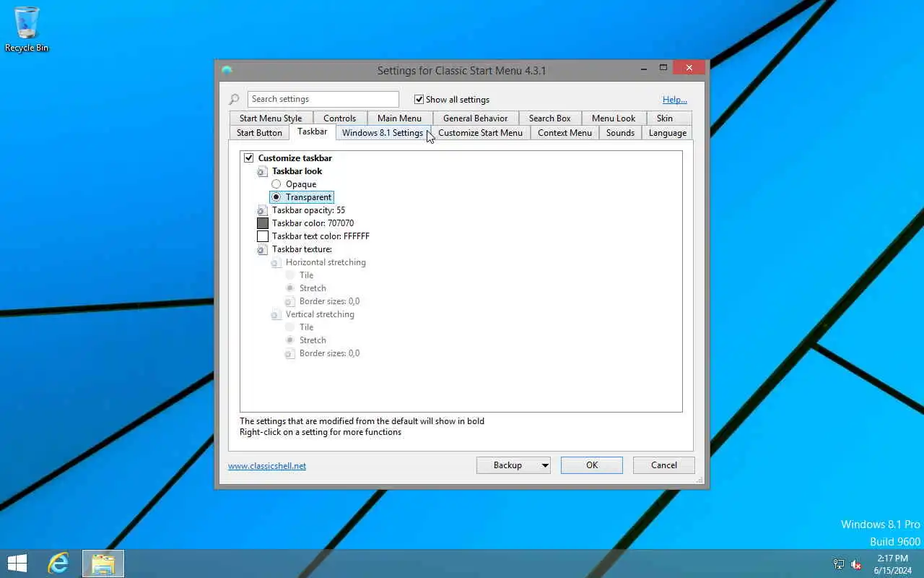
Task: Toggle the Show all settings checkbox
Action: point(419,99)
